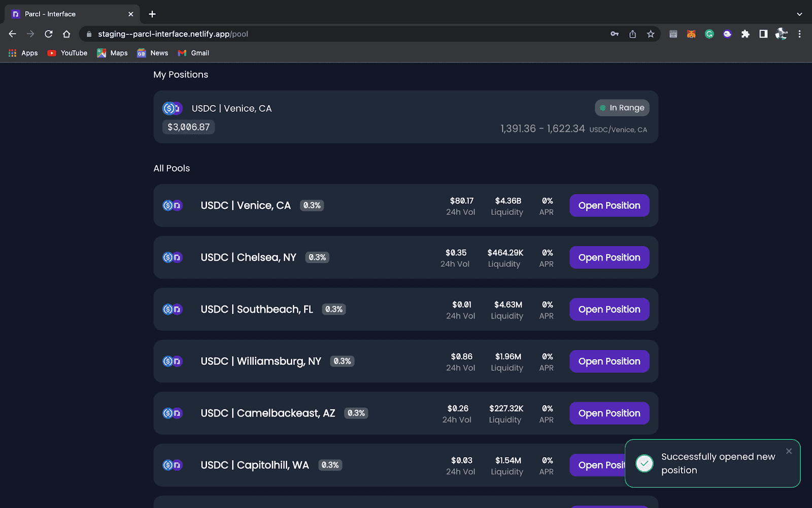Open the MetaMask fox extension
The height and width of the screenshot is (508, 812).
click(691, 34)
